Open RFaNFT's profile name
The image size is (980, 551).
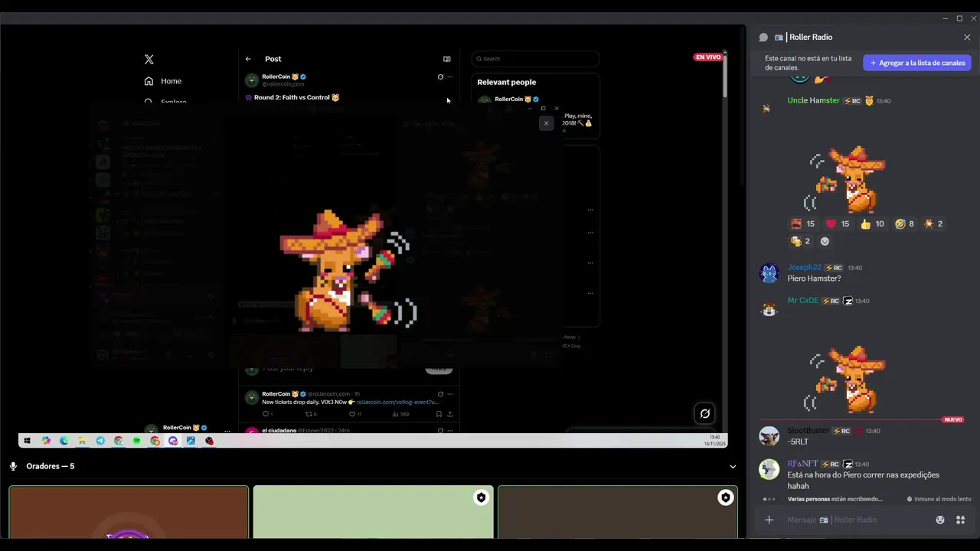tap(802, 464)
